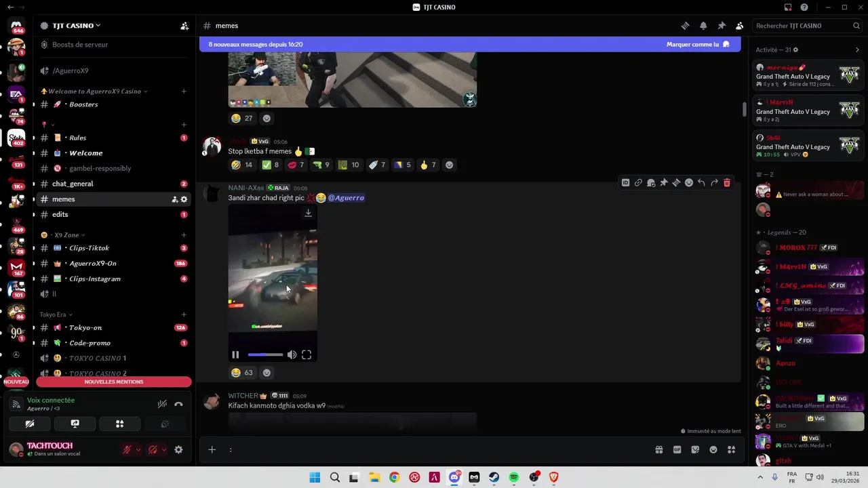Open the Rules channel
Viewport: 868px width, 488px height.
click(x=113, y=138)
